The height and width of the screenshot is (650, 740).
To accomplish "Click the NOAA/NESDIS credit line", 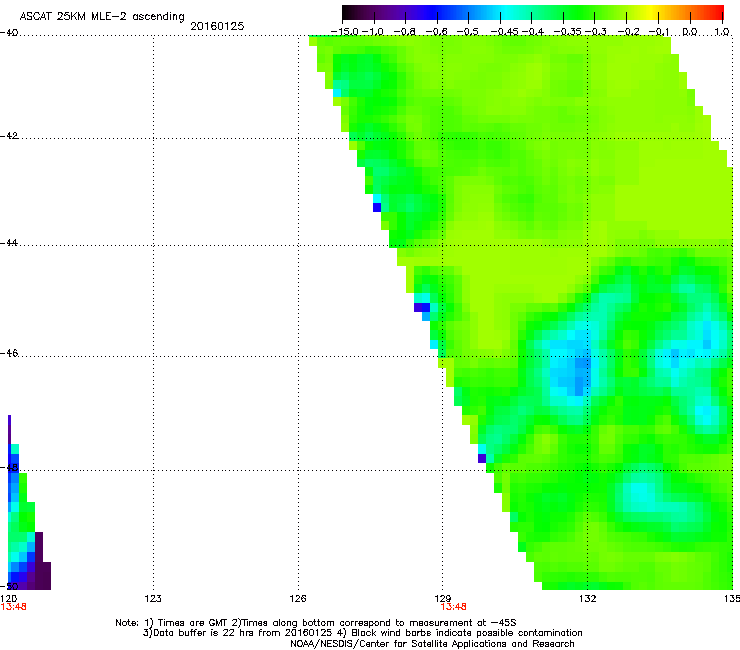I will (432, 644).
